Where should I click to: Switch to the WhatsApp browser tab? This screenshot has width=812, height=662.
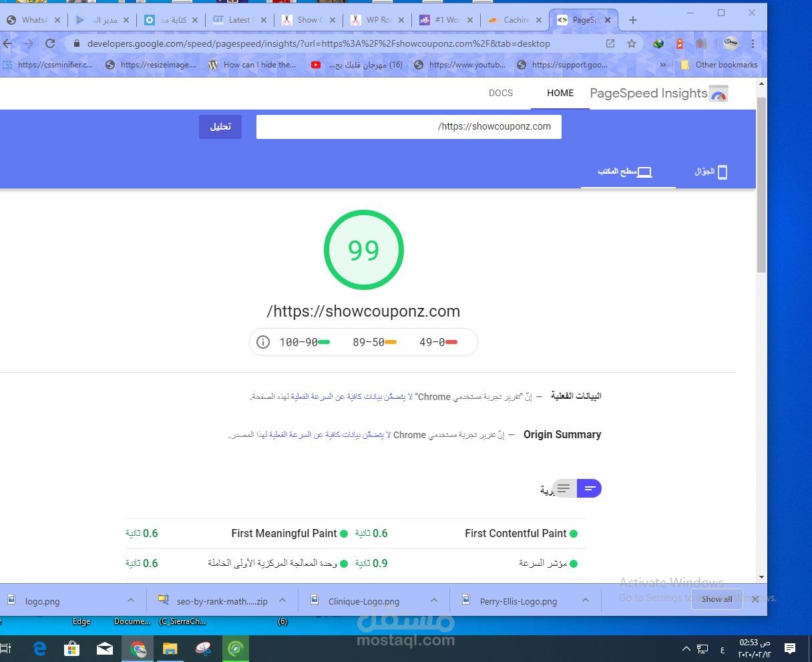33,20
